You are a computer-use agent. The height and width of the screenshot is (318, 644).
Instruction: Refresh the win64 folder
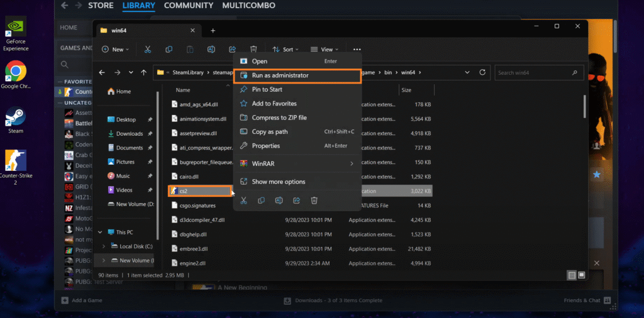[482, 72]
